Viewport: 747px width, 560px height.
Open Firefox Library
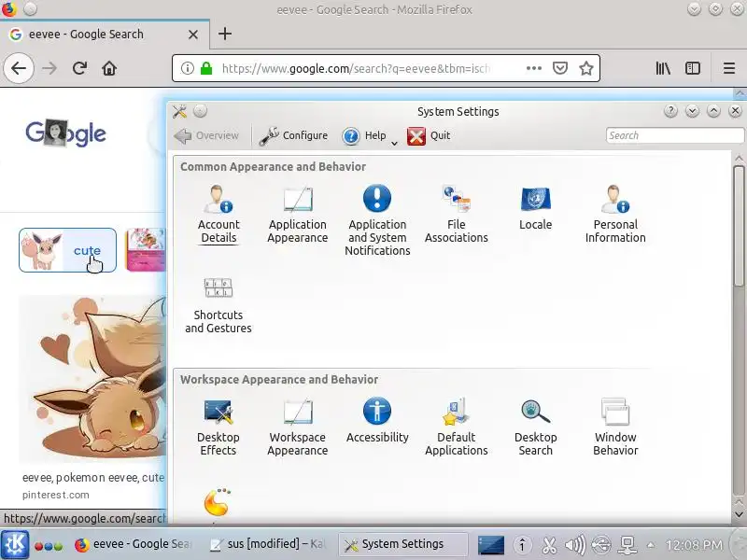point(663,68)
